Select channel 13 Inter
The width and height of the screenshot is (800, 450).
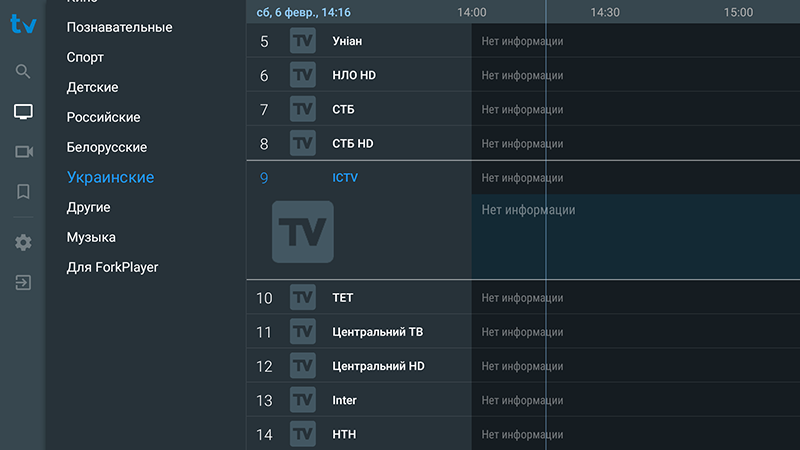(x=359, y=400)
